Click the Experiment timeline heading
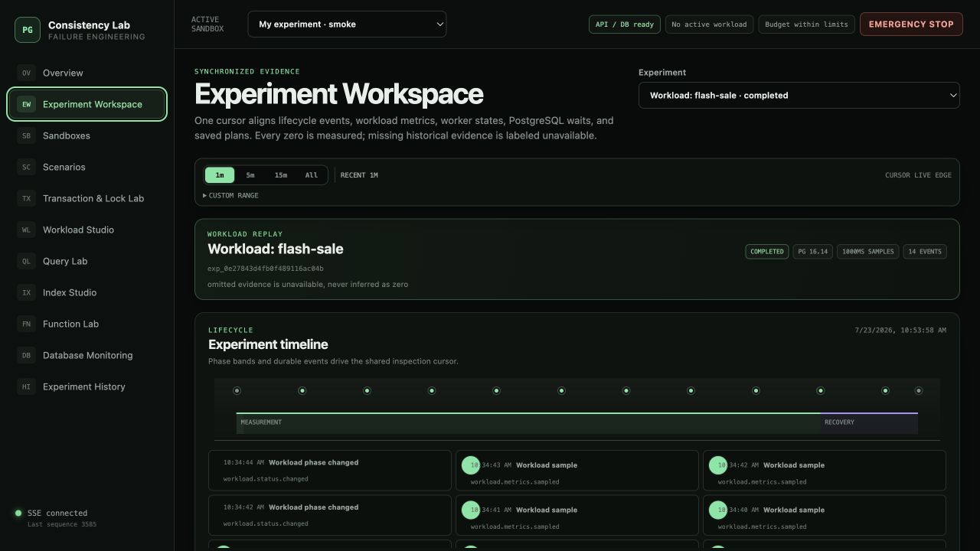980x551 pixels. click(268, 344)
